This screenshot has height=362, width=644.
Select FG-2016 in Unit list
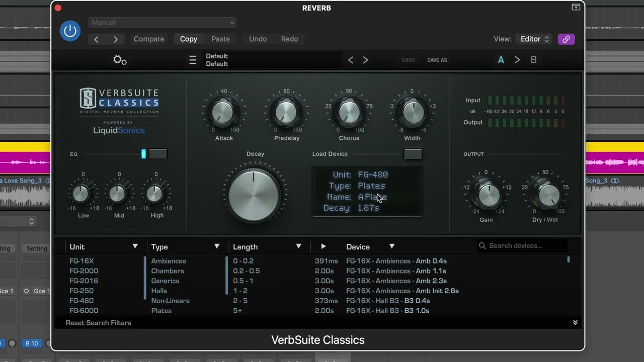point(84,281)
